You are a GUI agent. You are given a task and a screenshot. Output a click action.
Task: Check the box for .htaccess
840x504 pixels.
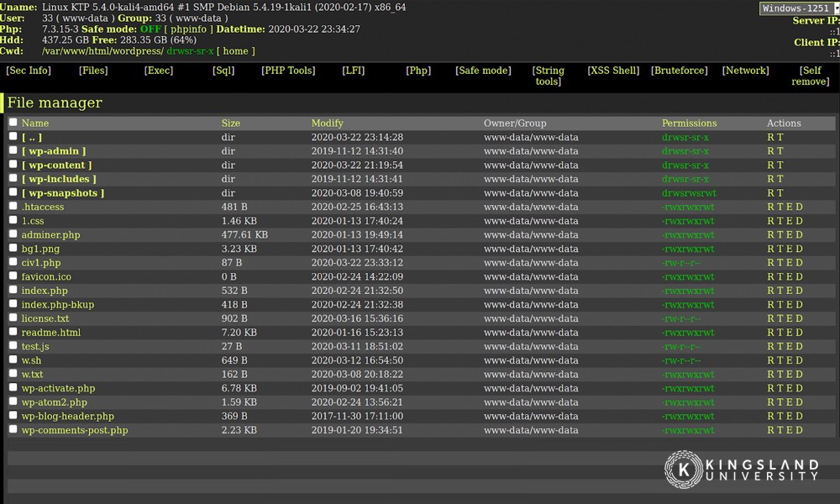(x=13, y=206)
